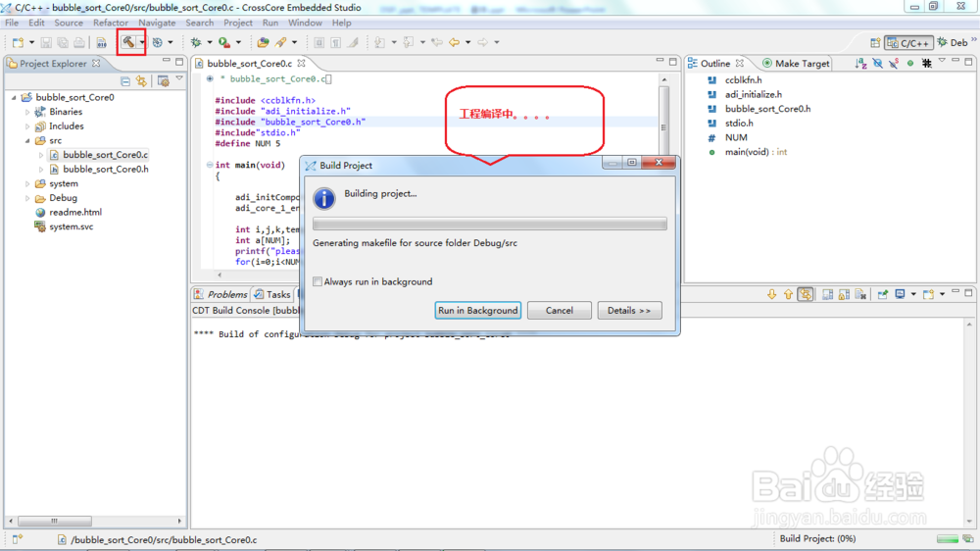This screenshot has width=980, height=551.
Task: Click the yellow Back navigation arrow
Action: point(455,42)
